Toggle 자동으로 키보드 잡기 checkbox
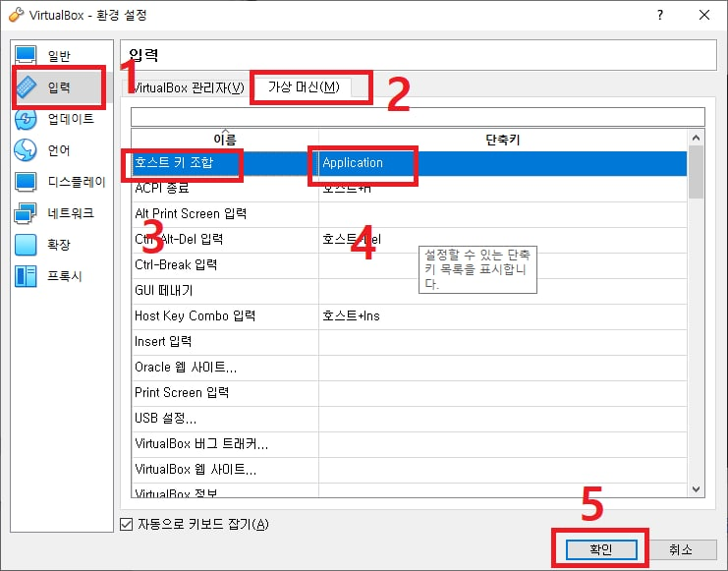The width and height of the screenshot is (728, 571). click(x=126, y=524)
